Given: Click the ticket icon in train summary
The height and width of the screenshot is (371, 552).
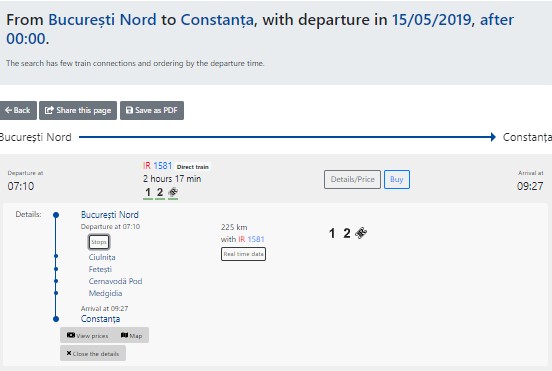Looking at the screenshot, I should 173,192.
